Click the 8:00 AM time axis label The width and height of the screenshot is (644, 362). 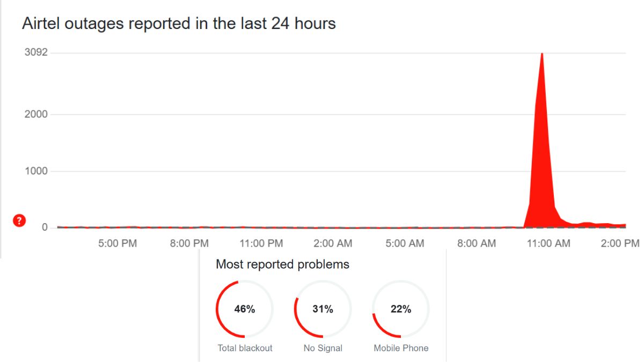[x=476, y=243]
